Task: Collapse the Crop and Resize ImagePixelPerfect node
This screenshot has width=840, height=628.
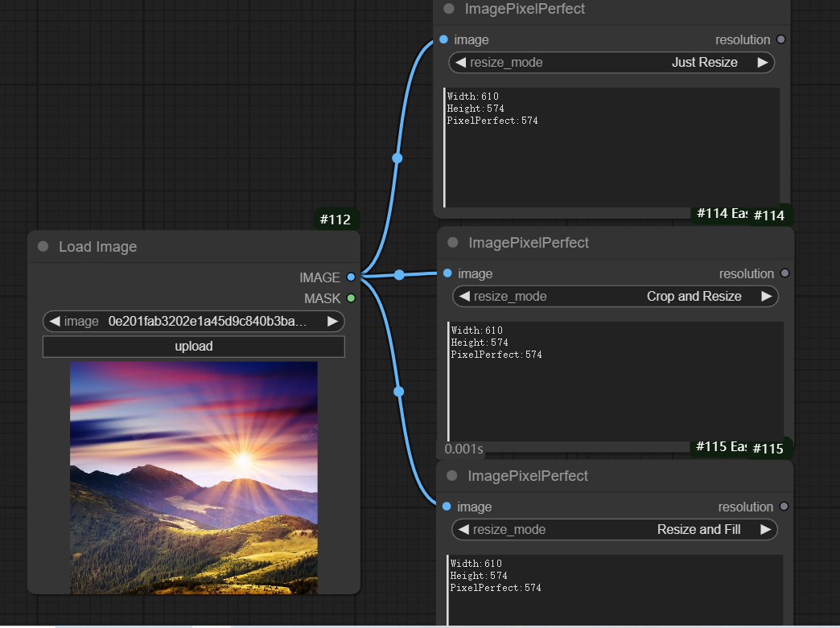Action: [452, 243]
